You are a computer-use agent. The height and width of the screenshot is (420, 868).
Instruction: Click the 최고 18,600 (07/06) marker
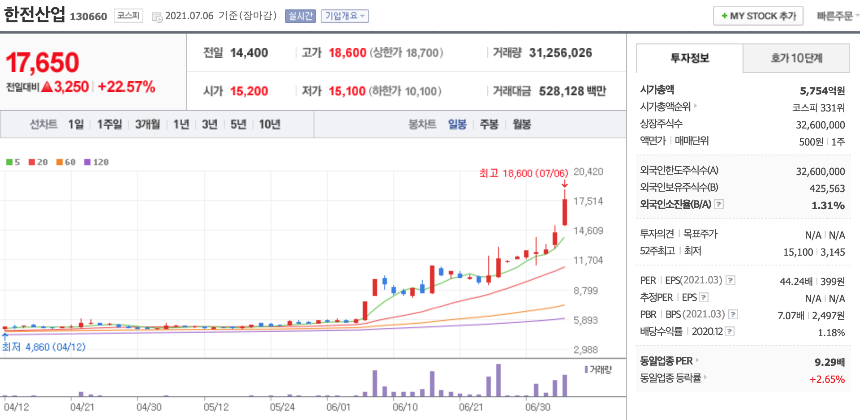(524, 173)
